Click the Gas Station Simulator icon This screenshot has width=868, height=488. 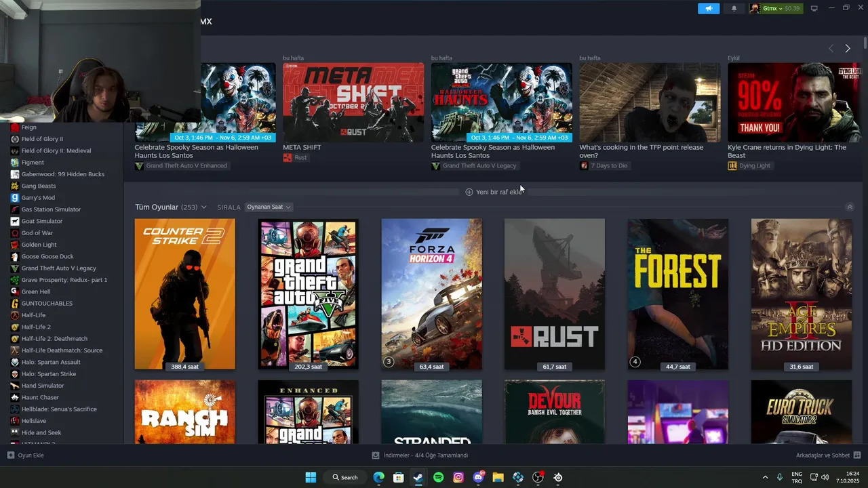[15, 209]
